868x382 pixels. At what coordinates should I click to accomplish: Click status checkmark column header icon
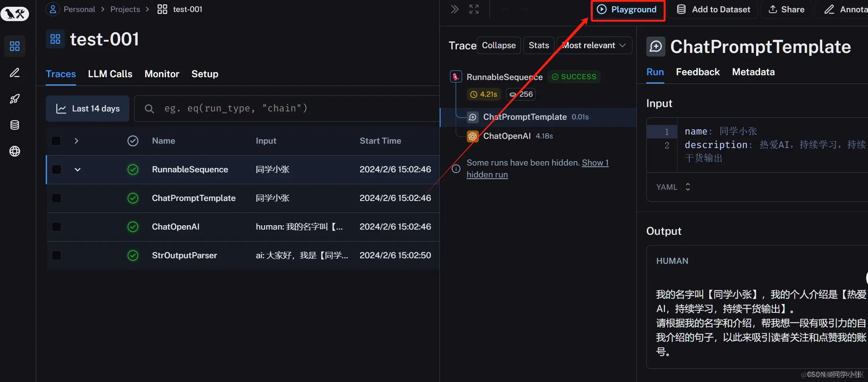click(133, 141)
